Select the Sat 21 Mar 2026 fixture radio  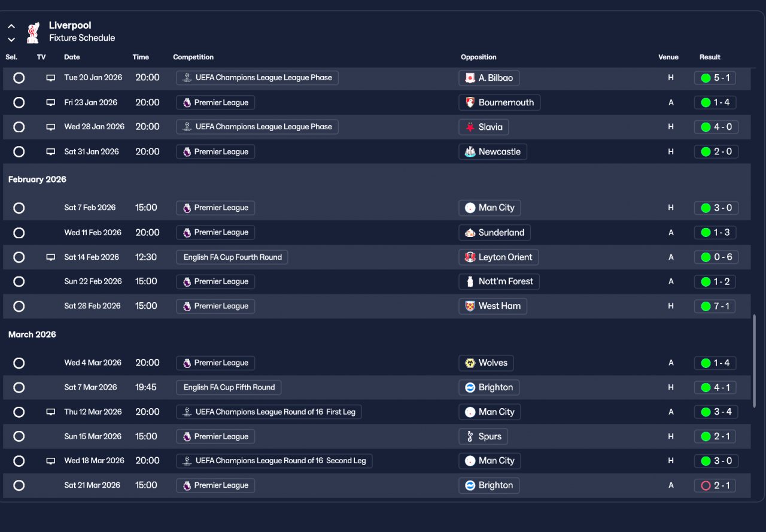click(x=19, y=485)
